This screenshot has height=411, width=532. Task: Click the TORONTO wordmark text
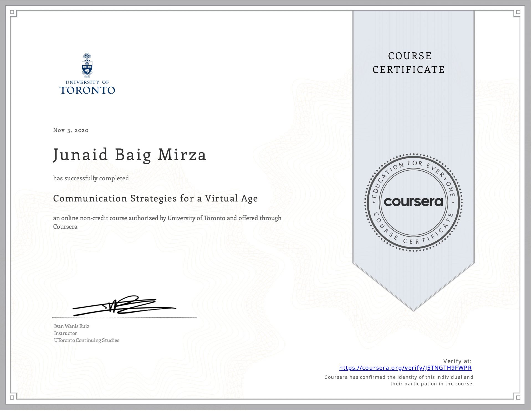87,90
